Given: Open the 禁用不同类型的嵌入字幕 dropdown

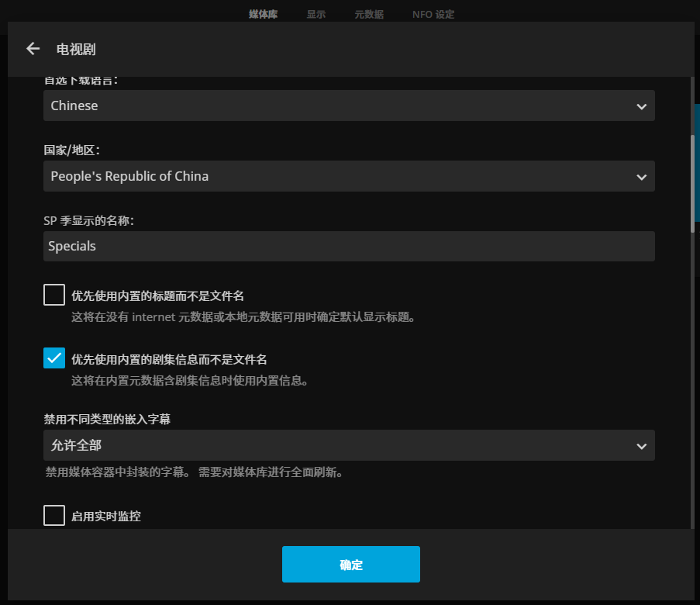Looking at the screenshot, I should click(349, 445).
